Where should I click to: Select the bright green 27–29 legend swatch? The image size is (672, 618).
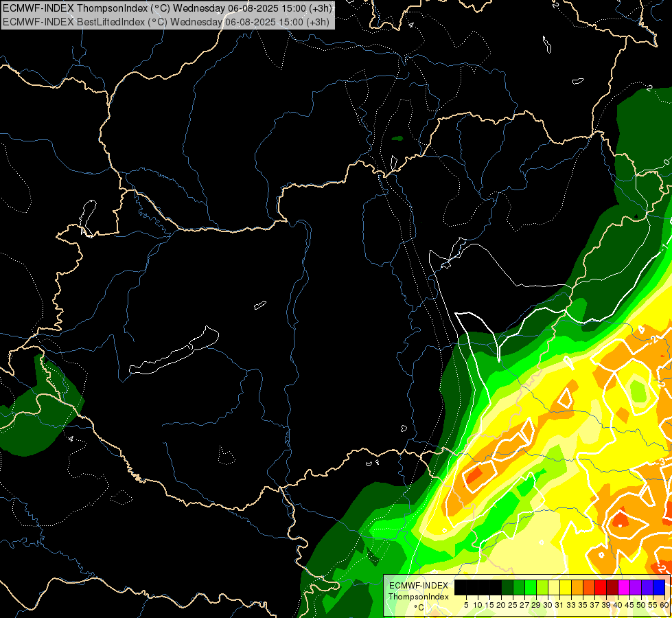click(x=531, y=587)
